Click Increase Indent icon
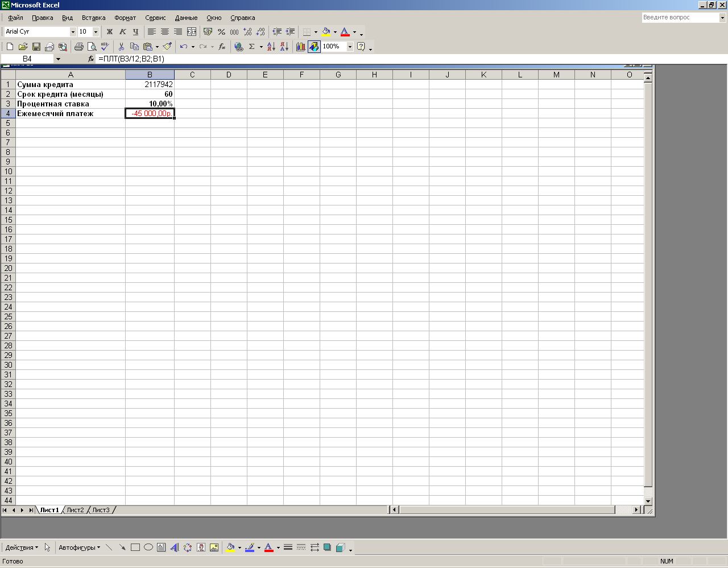 click(x=290, y=32)
